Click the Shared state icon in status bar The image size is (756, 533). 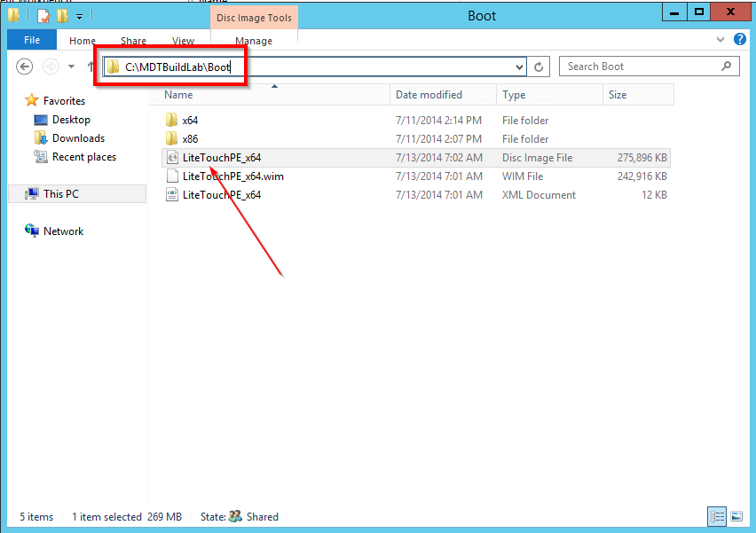tap(235, 517)
